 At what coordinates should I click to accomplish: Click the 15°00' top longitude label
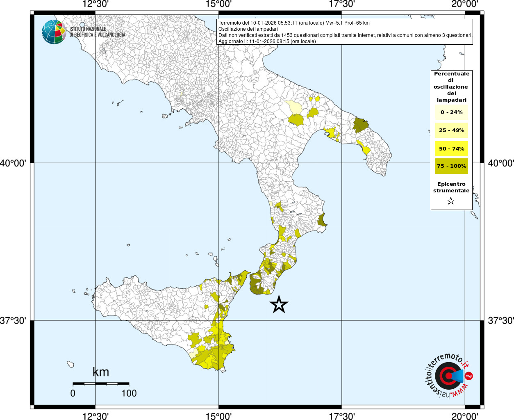point(218,4)
